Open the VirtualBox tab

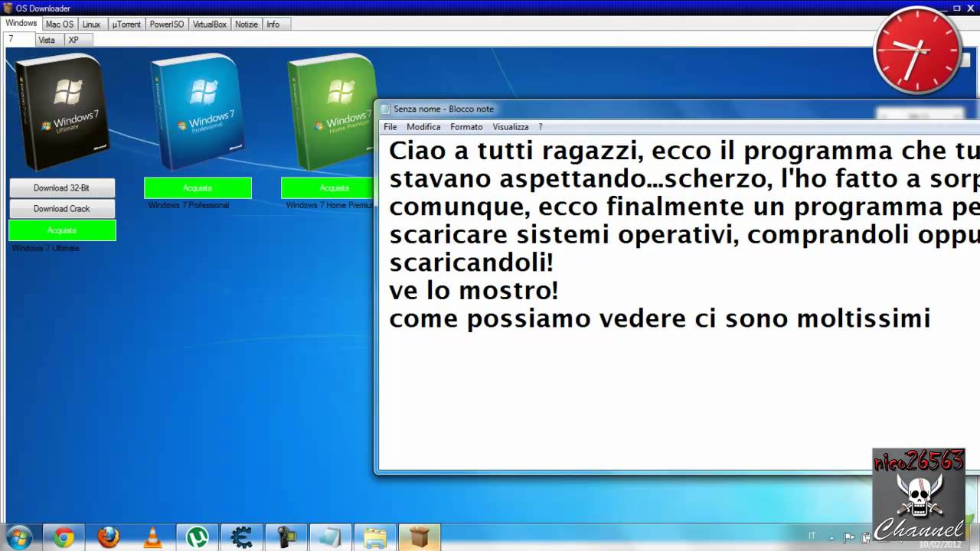click(x=210, y=24)
